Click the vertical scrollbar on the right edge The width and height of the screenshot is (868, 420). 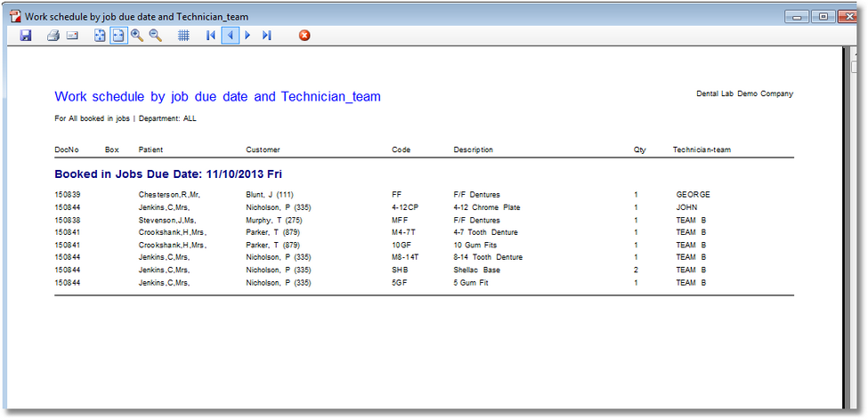point(854,222)
